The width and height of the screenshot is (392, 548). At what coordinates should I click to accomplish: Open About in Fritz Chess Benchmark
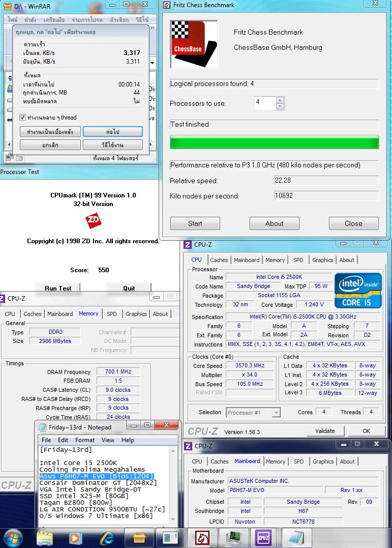[x=274, y=223]
